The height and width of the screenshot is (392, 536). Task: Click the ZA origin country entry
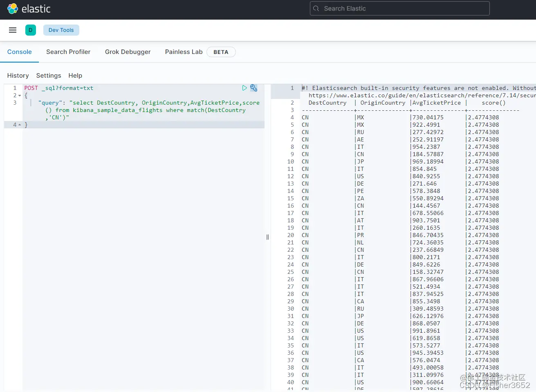[361, 198]
